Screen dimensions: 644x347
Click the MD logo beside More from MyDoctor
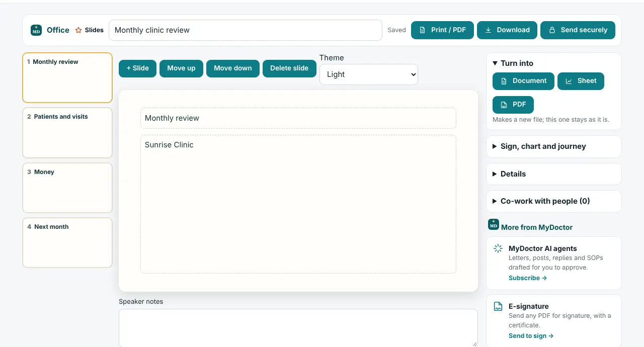(x=494, y=224)
